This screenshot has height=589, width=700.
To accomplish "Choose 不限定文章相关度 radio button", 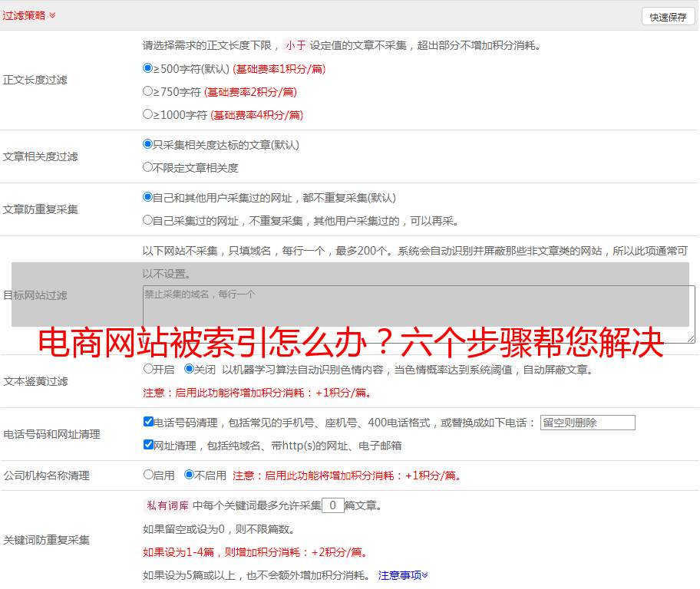I will tap(147, 167).
